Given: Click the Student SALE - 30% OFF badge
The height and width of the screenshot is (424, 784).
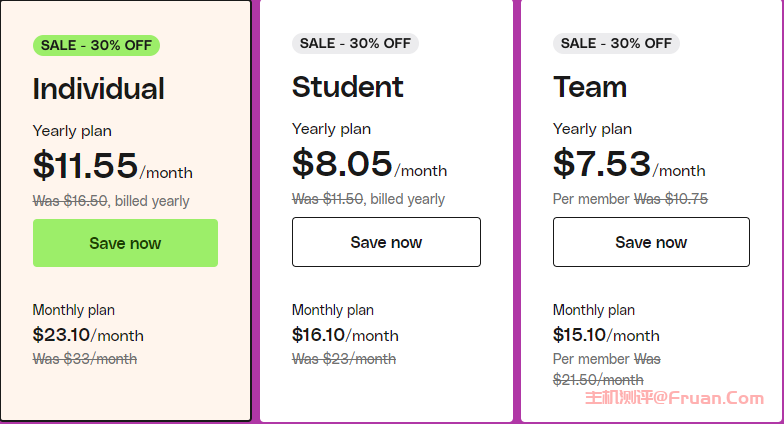Looking at the screenshot, I should [356, 44].
